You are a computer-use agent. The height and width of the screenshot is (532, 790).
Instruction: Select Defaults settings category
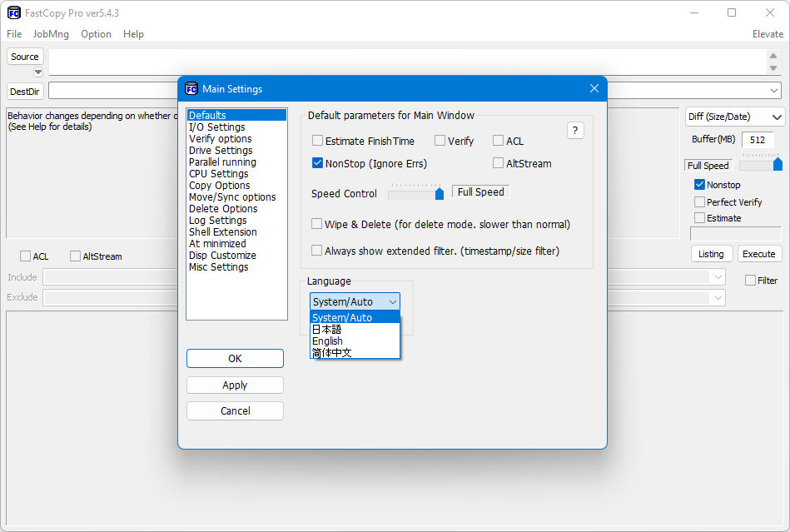point(236,116)
